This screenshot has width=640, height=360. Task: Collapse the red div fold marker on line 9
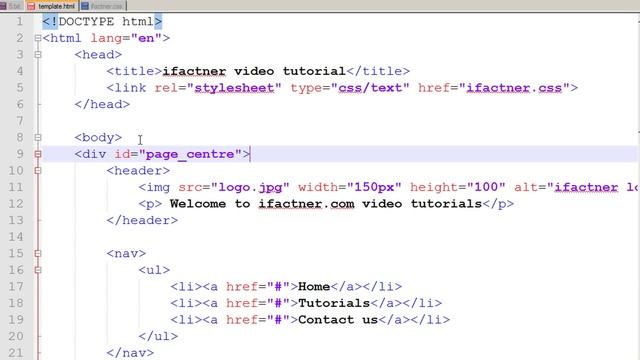click(38, 154)
